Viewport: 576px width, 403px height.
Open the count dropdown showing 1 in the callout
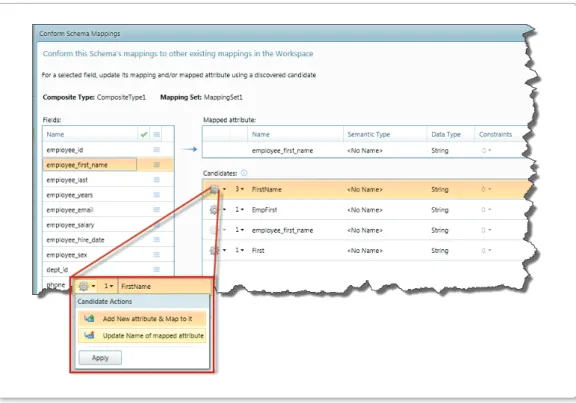(108, 286)
